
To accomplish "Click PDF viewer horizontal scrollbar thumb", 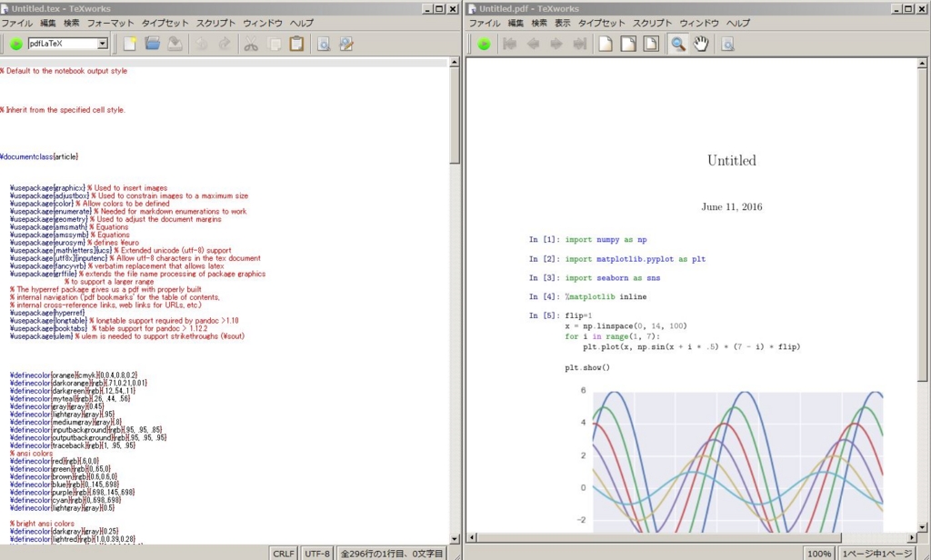I will (x=659, y=537).
